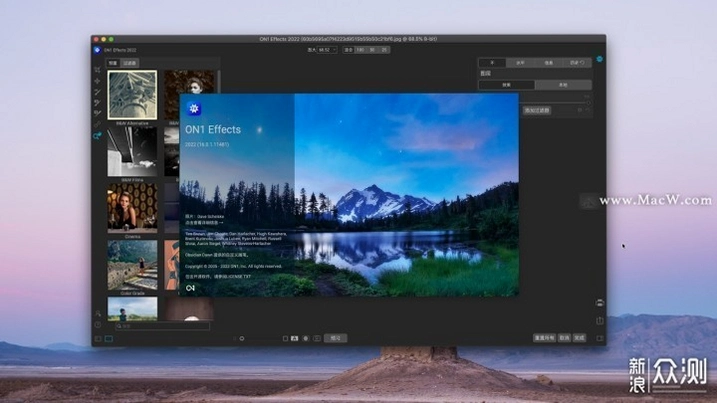
Task: Select the cyan highlighted tool in left toolbar
Action: click(97, 136)
